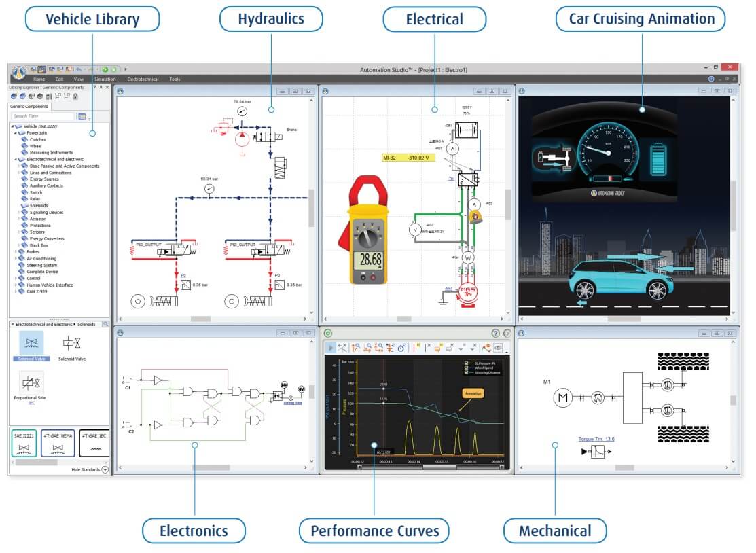Click the eye view icon in plotter toolbar

tap(499, 347)
